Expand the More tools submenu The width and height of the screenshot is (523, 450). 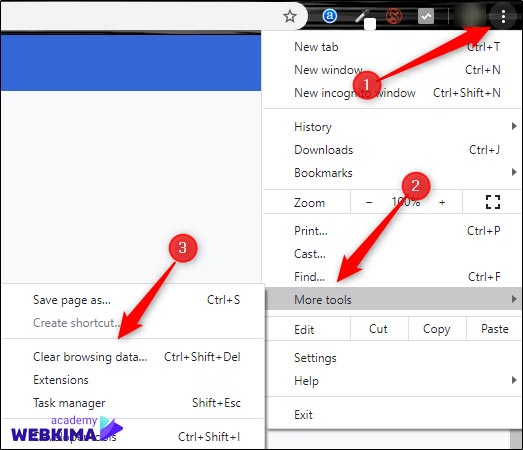[394, 300]
